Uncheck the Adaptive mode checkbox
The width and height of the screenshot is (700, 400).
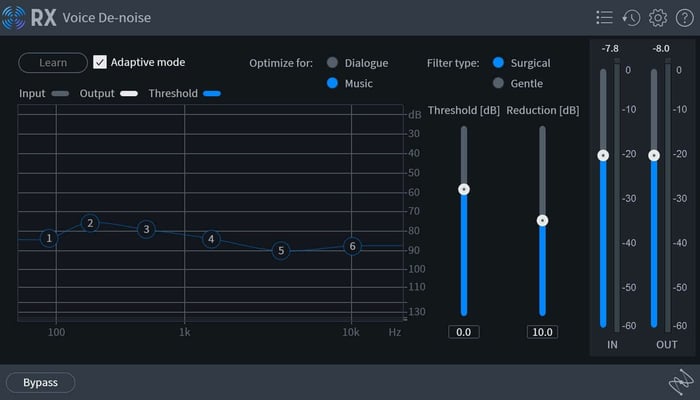click(x=100, y=62)
